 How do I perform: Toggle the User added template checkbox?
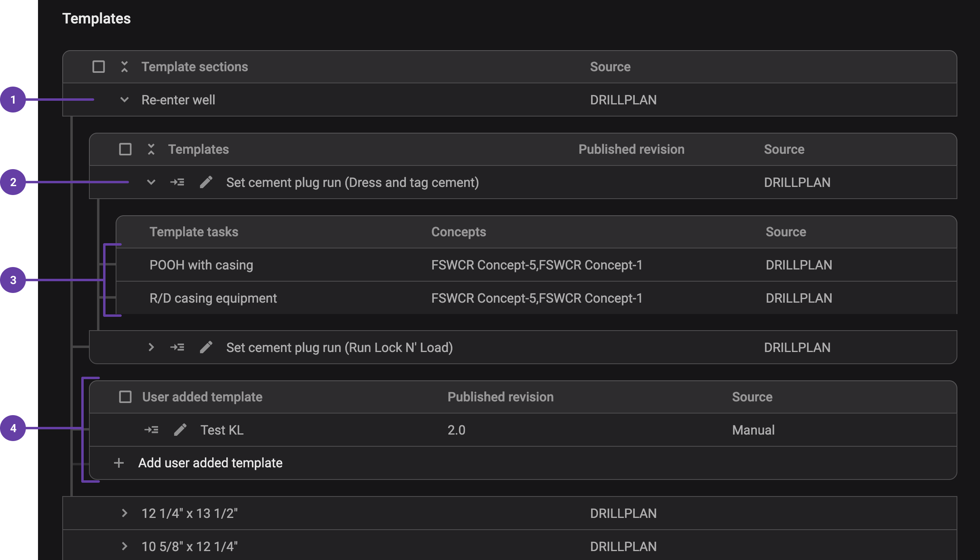click(125, 397)
